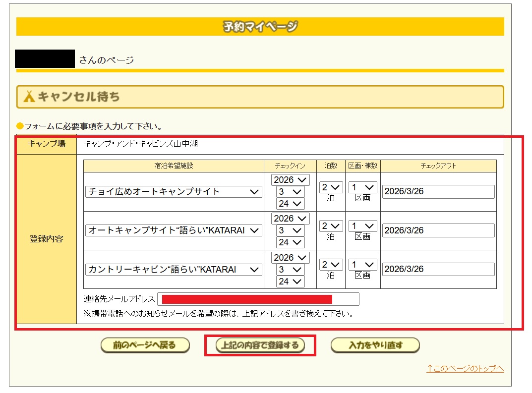532x393 pixels.
Task: Open the チョイ広めオートキャンプサイト facility dropdown
Action: [174, 192]
